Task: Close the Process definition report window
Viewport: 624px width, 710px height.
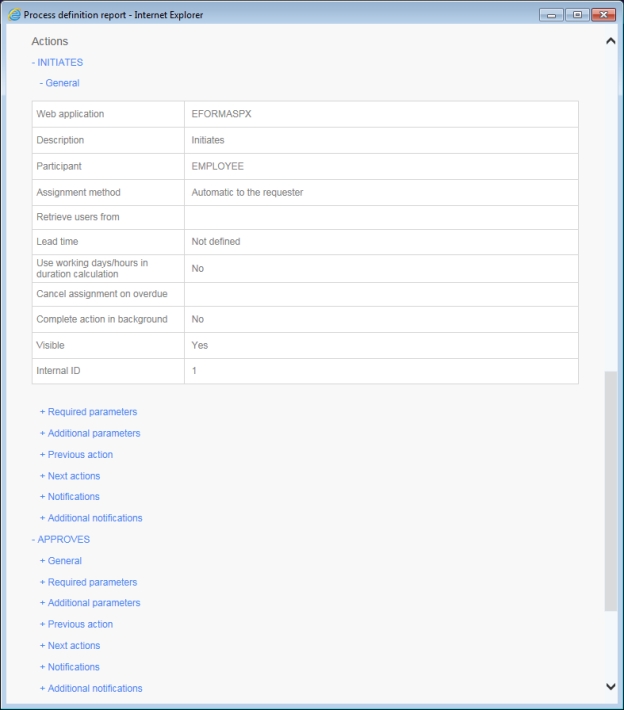Action: pyautogui.click(x=602, y=14)
